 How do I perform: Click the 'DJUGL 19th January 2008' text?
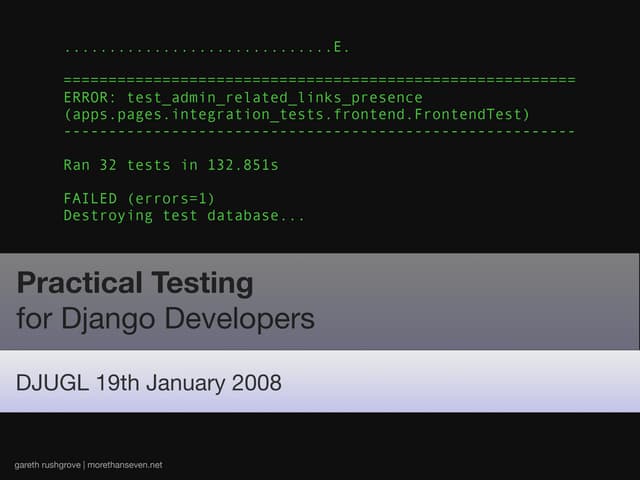[x=149, y=382]
